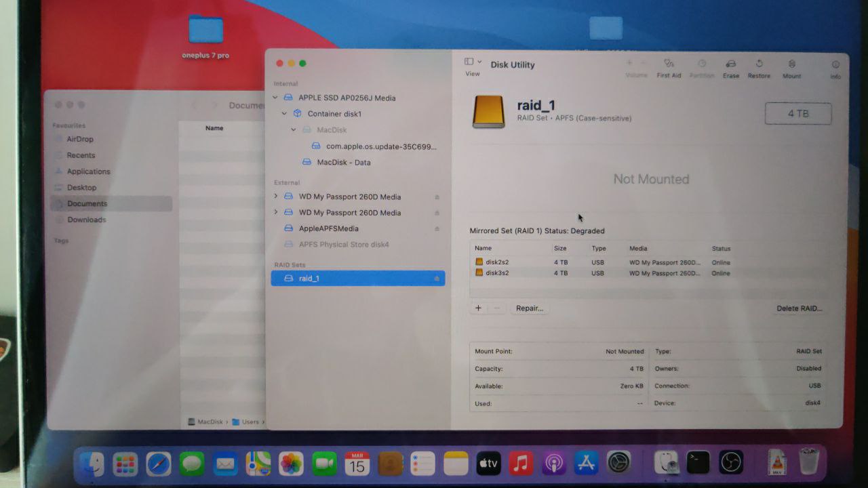Add a RAID member with plus button
Viewport: 868px width, 488px height.
point(478,308)
